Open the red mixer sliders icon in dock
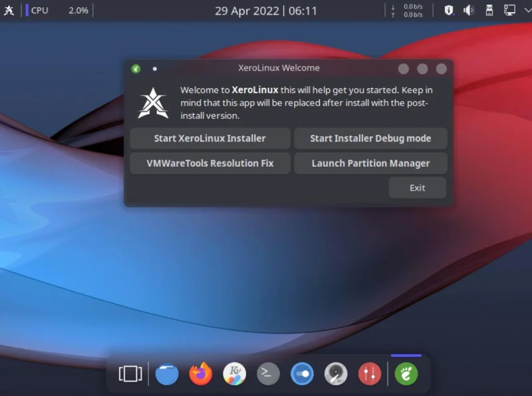 370,373
